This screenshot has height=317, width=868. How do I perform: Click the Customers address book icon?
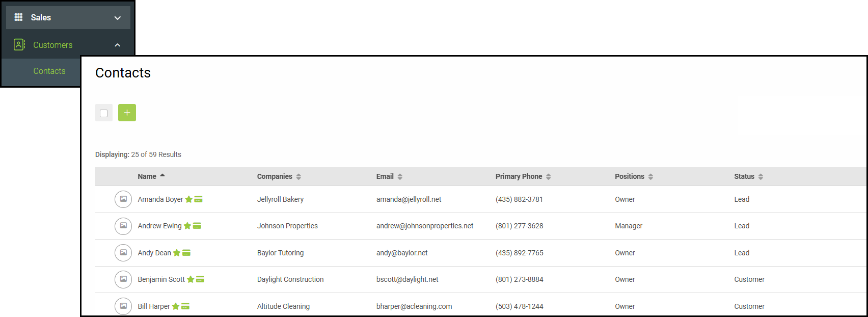point(19,45)
